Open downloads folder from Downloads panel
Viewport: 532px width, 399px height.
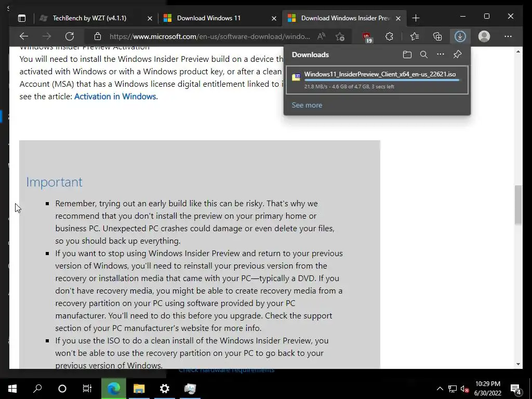407,54
